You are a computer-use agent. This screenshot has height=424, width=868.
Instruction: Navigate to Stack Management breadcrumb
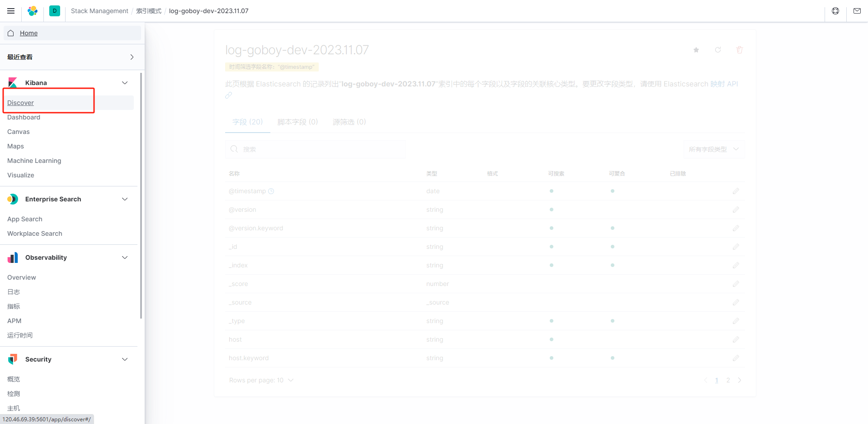[99, 10]
